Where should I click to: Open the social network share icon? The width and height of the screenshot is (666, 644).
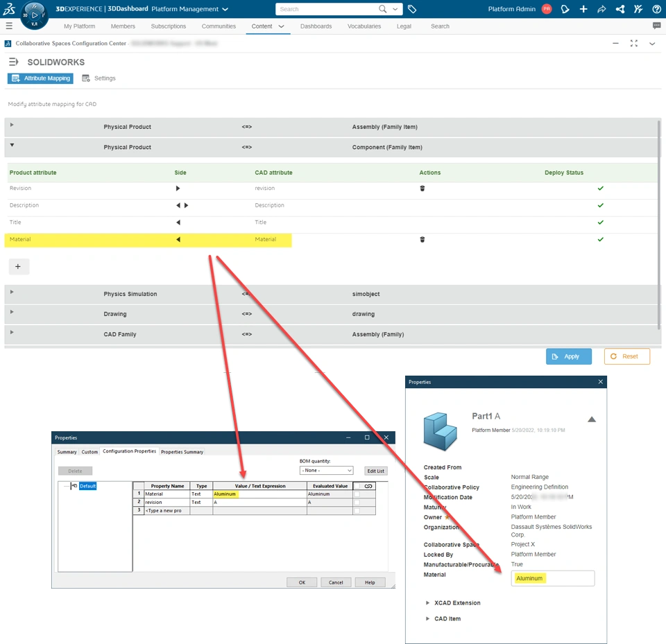tap(620, 9)
